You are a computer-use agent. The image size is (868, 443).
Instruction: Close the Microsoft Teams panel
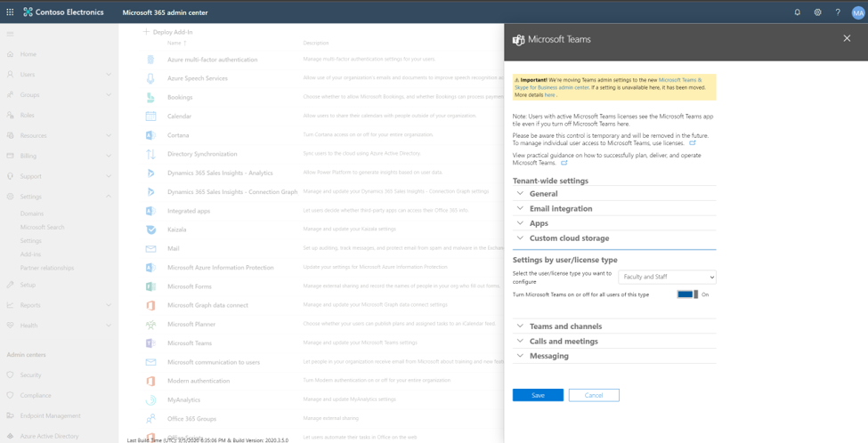pos(847,38)
